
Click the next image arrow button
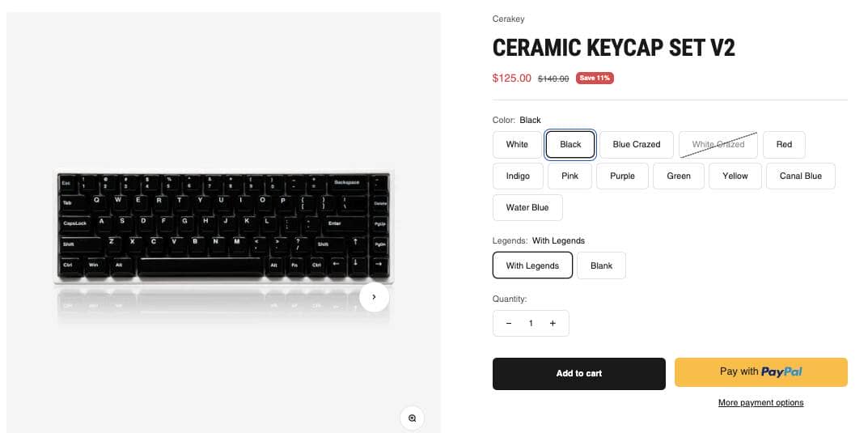pos(374,297)
